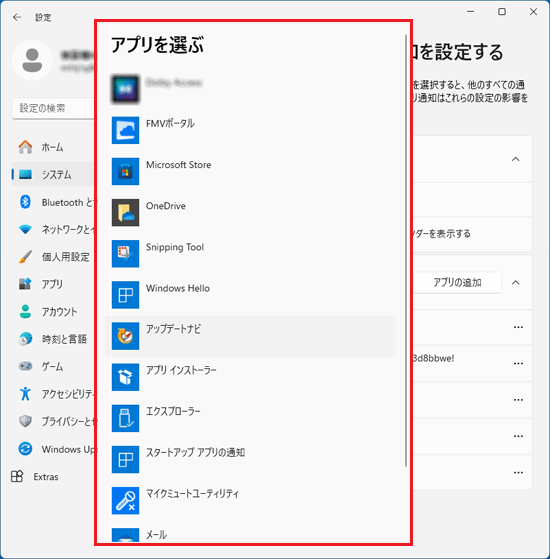Open more options on third app row

pyautogui.click(x=518, y=400)
